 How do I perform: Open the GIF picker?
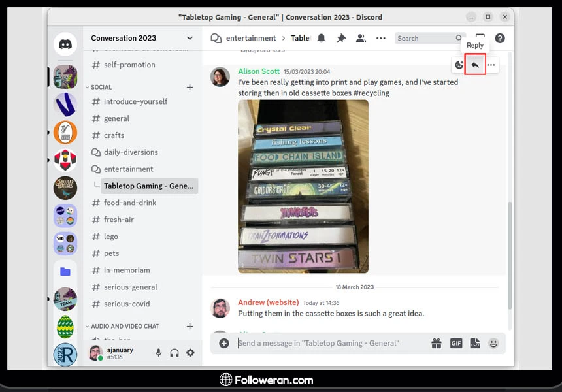[x=456, y=343]
